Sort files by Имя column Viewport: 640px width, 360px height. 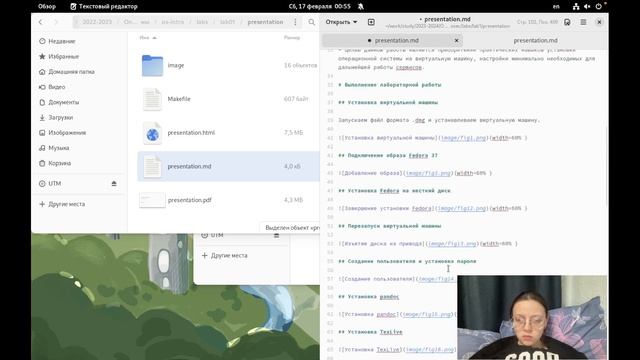pyautogui.click(x=148, y=38)
